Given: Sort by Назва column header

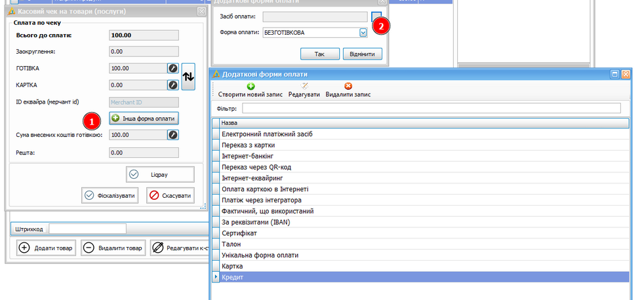Looking at the screenshot, I should point(424,122).
